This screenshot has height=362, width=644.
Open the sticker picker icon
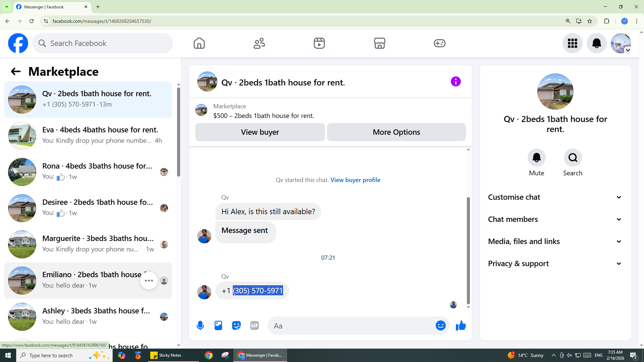pos(236,325)
